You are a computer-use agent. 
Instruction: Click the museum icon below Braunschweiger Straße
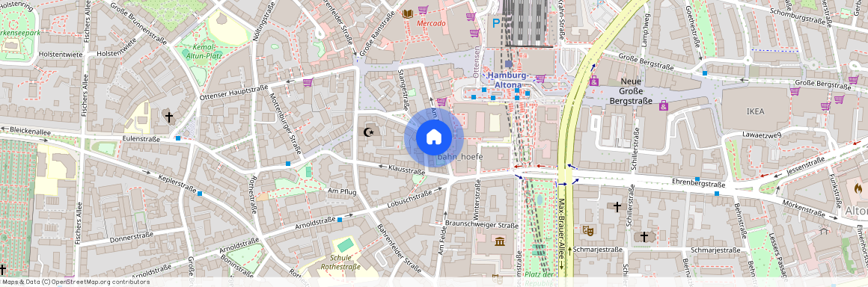500,242
